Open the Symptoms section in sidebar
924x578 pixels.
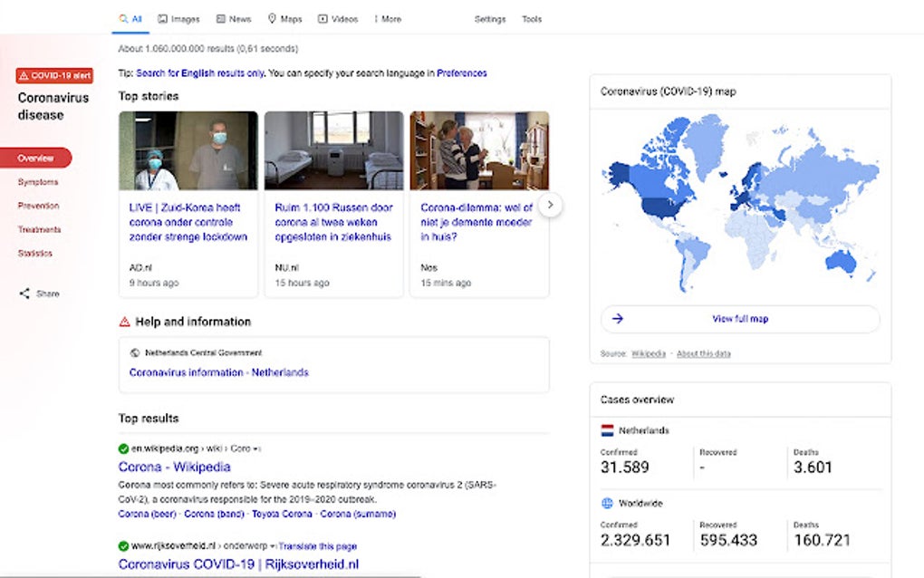(x=38, y=182)
